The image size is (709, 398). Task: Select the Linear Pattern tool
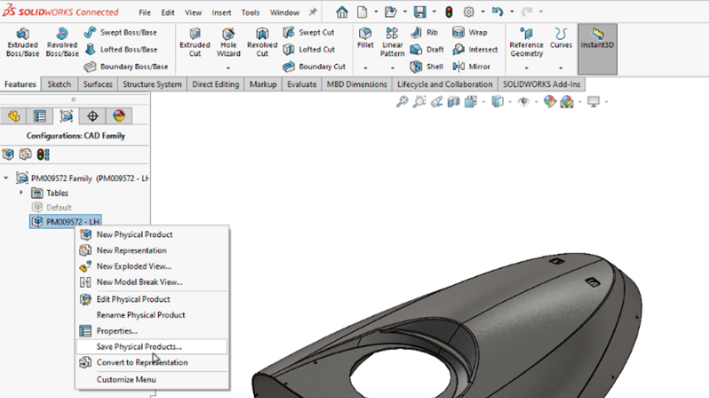point(392,43)
